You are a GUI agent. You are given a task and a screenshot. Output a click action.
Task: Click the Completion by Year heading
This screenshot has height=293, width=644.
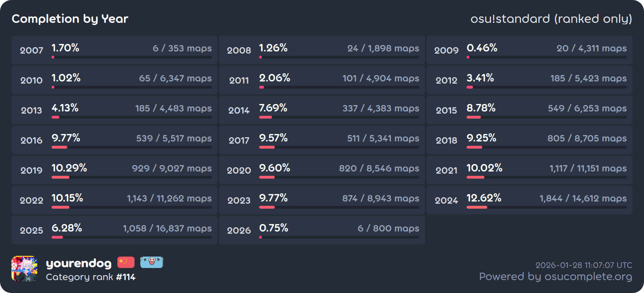tap(70, 19)
